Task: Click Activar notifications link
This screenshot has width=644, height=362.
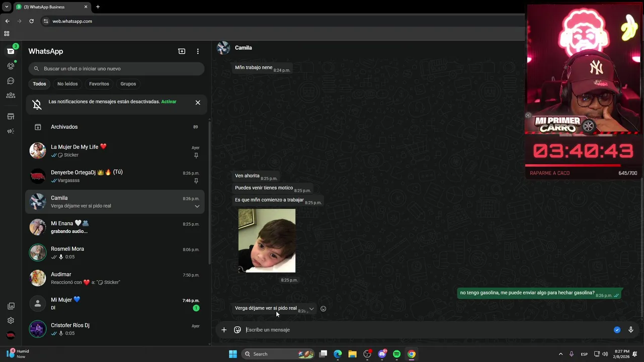Action: pos(169,102)
